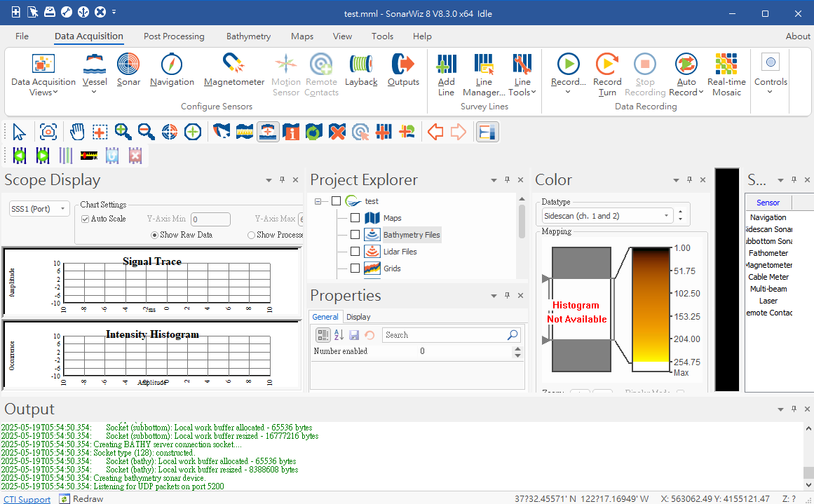This screenshot has height=504, width=814.
Task: Click the lower histogram slider marker
Action: tap(545, 340)
